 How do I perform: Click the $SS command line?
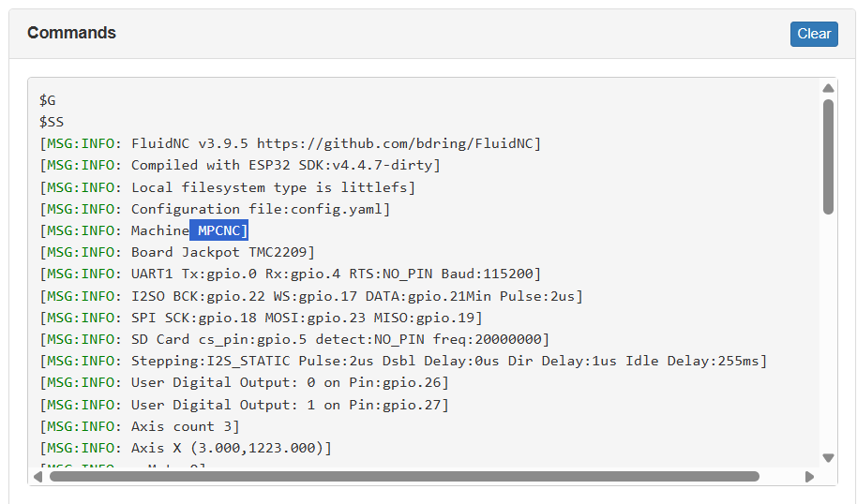coord(52,122)
